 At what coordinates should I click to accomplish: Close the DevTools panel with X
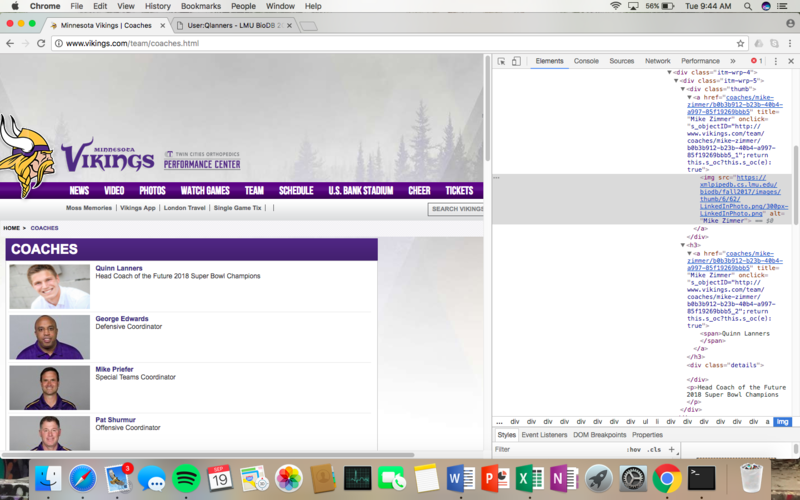(x=791, y=61)
